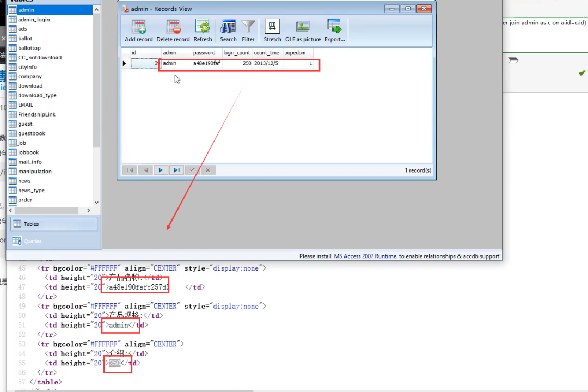
Task: Click the highlighted 250 in source code
Action: (115, 363)
